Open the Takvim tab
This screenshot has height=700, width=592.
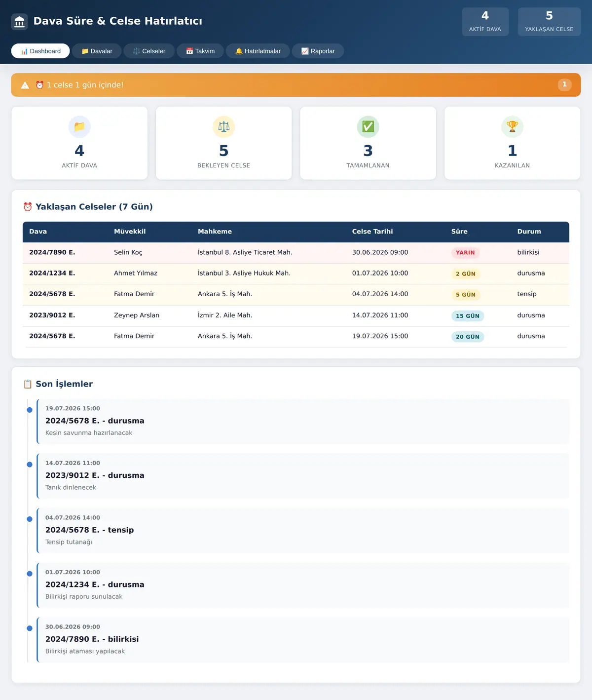pyautogui.click(x=200, y=51)
